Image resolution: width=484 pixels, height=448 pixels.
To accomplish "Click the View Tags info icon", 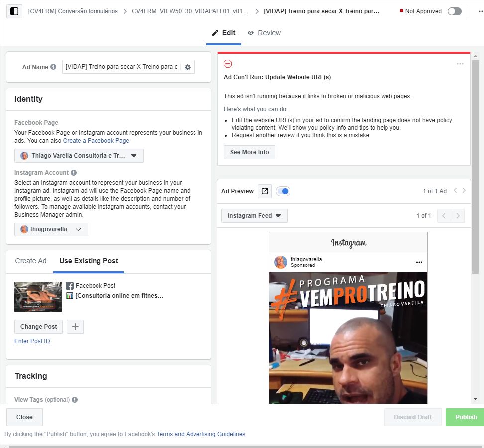I will (x=75, y=400).
